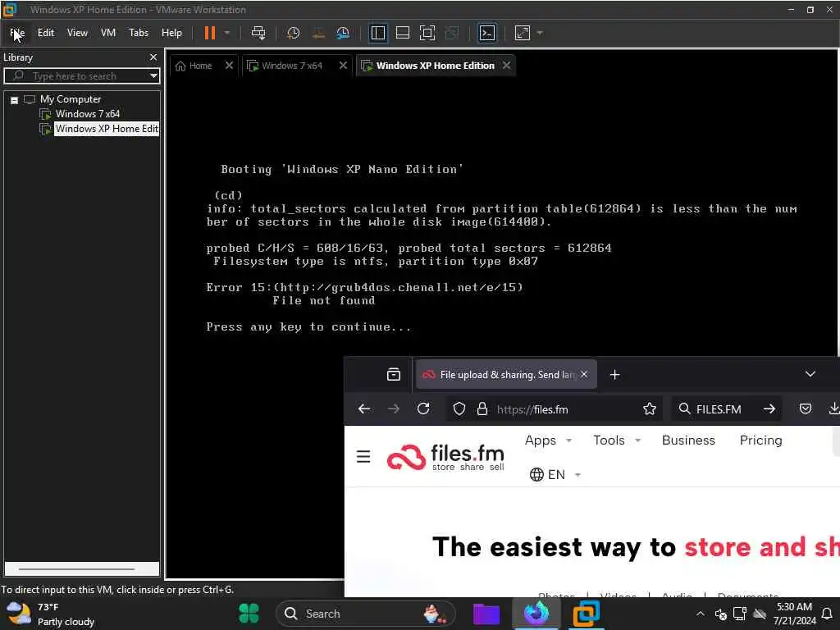This screenshot has width=840, height=630.
Task: Open the files.fm hamburger menu
Action: (x=363, y=456)
